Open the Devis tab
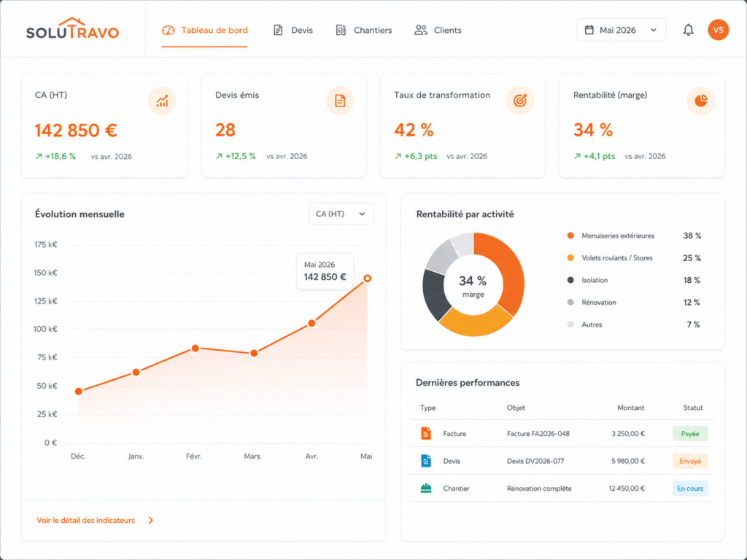Viewport: 747px width, 560px height. point(293,30)
